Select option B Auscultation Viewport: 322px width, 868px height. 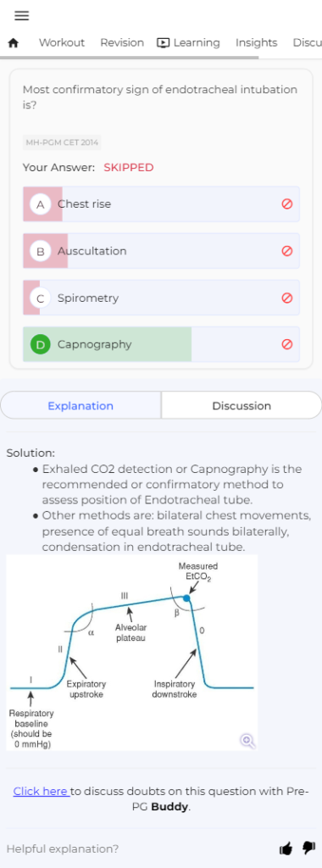161,251
